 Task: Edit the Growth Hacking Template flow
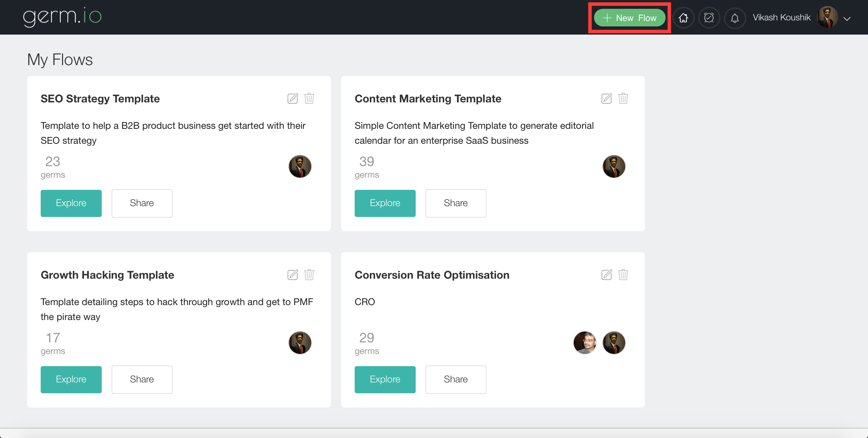pos(293,275)
